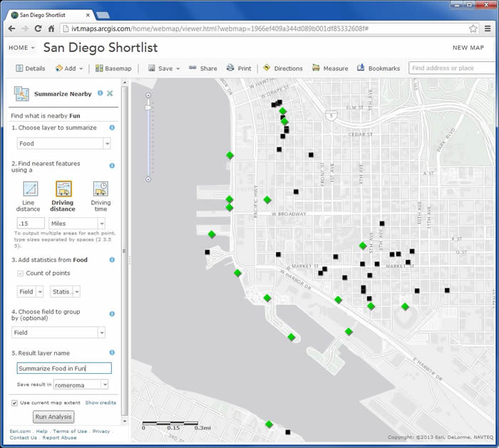The width and height of the screenshot is (499, 448).
Task: Select the Driving distance icon
Action: pyautogui.click(x=63, y=189)
